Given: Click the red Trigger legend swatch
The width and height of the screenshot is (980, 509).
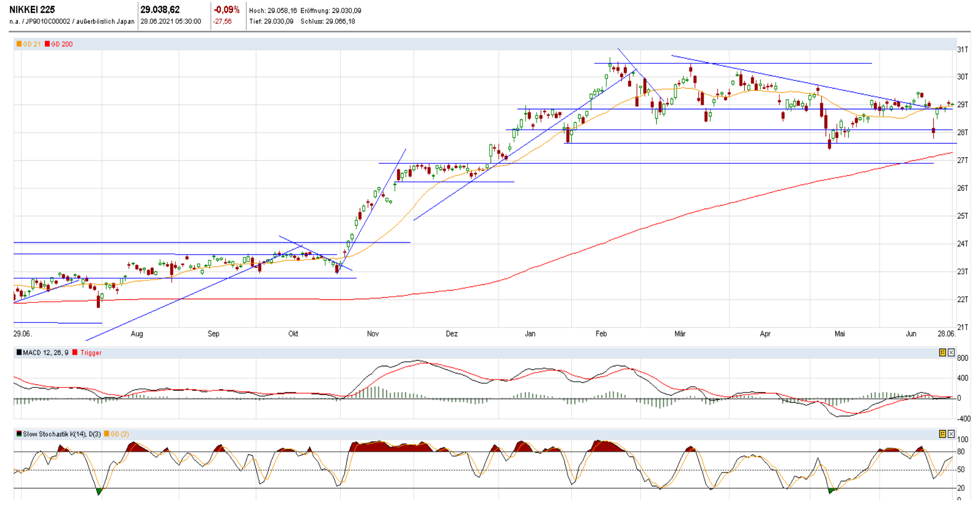Looking at the screenshot, I should coord(75,353).
